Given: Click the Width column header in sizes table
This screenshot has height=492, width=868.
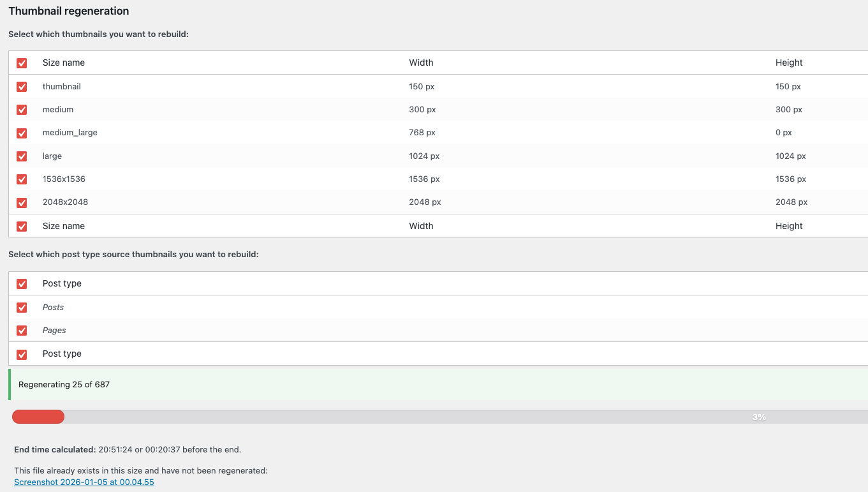Looking at the screenshot, I should coord(421,63).
